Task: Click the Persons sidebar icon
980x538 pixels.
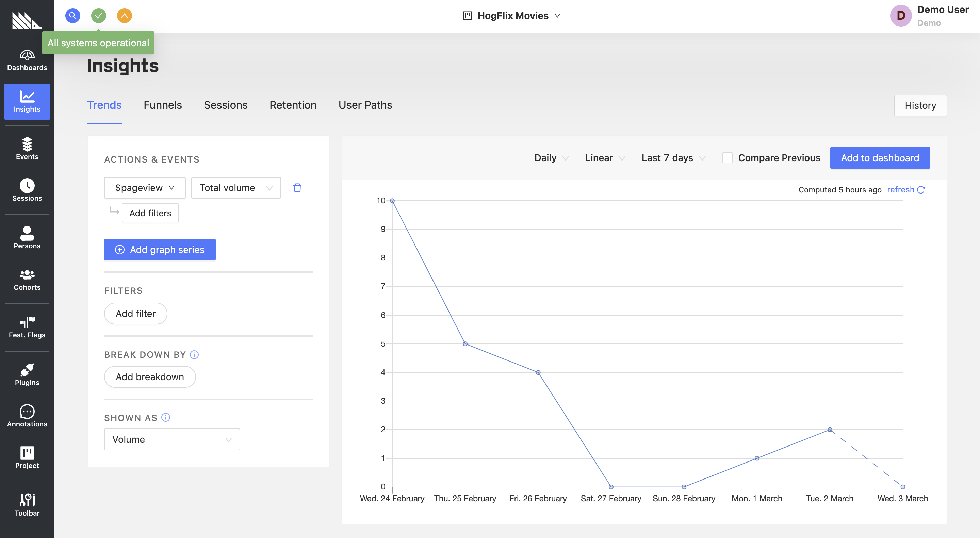Action: click(27, 237)
